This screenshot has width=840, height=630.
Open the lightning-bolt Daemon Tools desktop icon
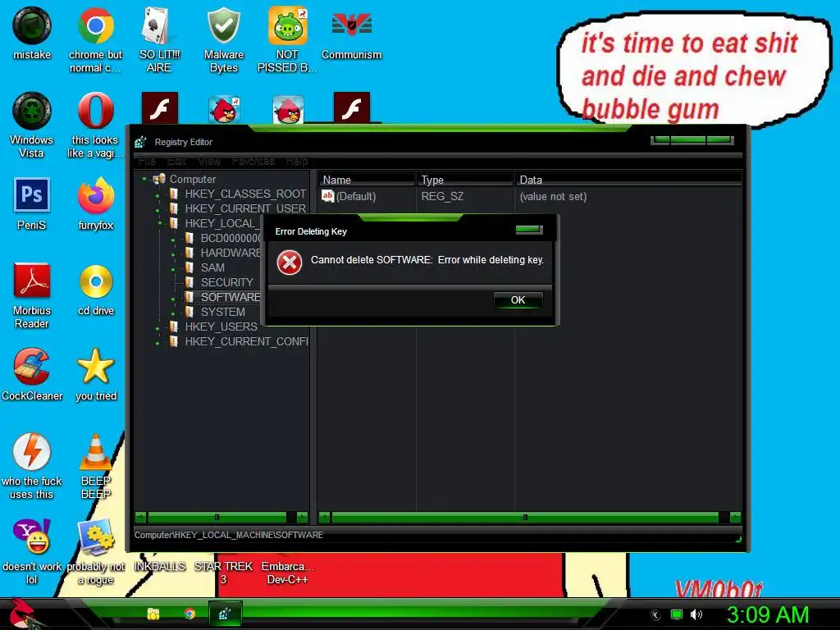(x=32, y=452)
